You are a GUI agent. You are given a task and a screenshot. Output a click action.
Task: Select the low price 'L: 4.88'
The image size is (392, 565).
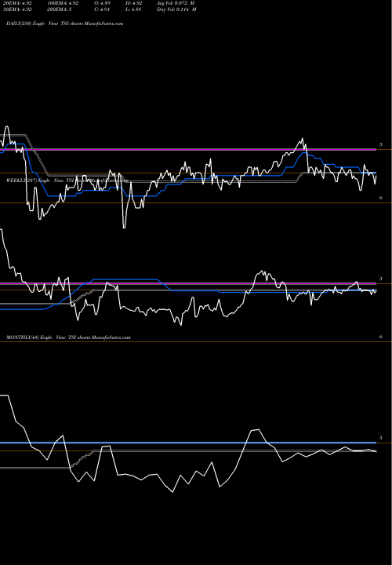133,9
